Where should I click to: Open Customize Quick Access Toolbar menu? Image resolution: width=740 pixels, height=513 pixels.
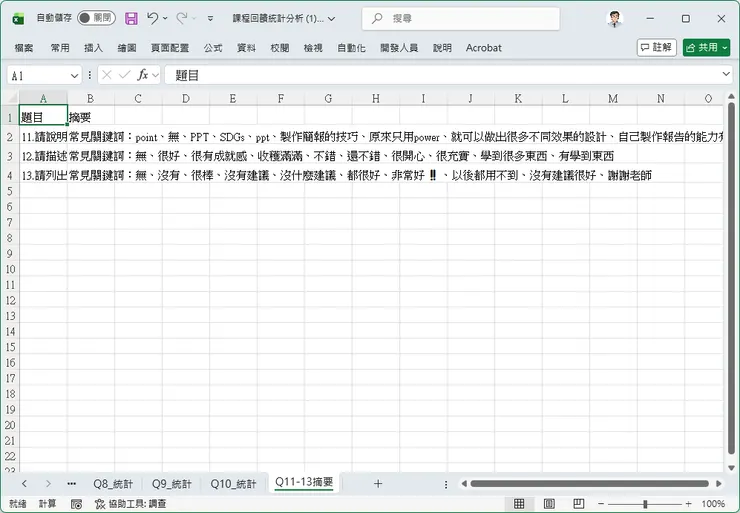click(x=210, y=19)
